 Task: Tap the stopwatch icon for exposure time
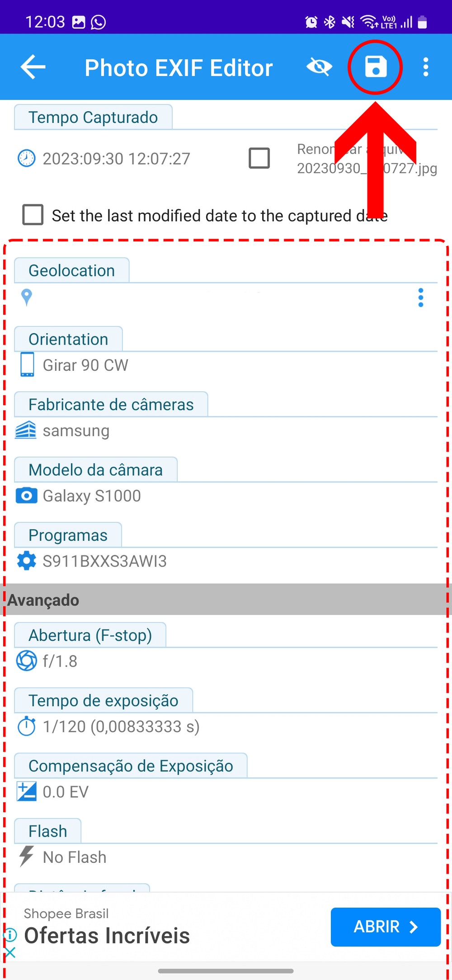coord(27,726)
